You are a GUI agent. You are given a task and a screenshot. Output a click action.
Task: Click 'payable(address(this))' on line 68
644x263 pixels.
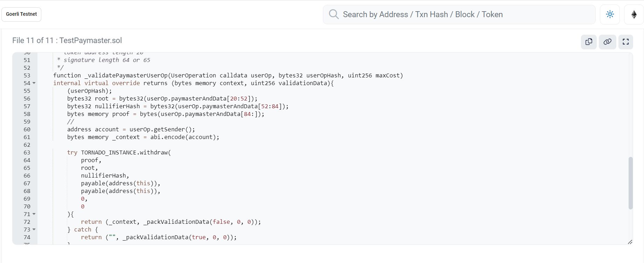pyautogui.click(x=119, y=191)
